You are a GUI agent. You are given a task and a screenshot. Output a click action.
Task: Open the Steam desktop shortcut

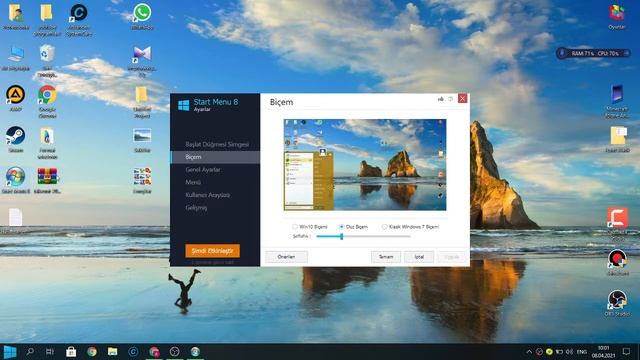[x=16, y=140]
